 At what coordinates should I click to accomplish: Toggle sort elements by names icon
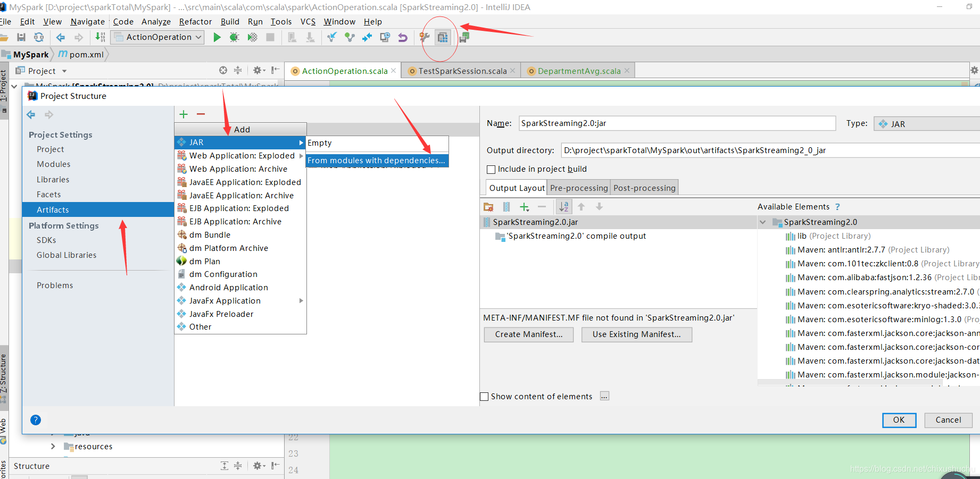[x=564, y=207]
